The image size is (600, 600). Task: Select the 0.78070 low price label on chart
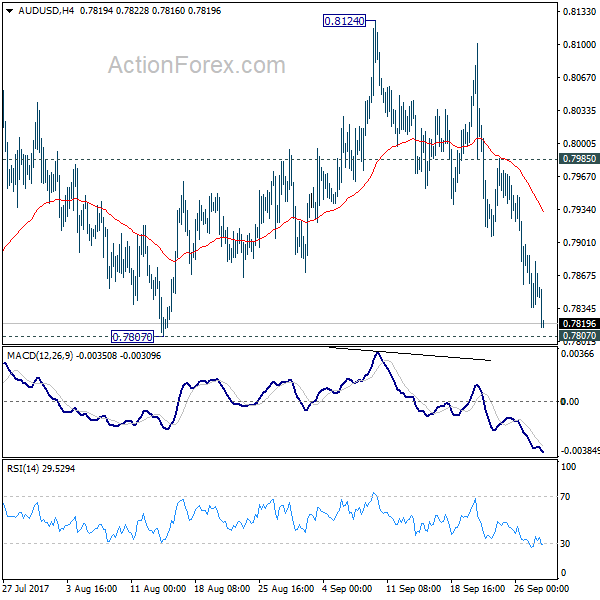[x=132, y=337]
